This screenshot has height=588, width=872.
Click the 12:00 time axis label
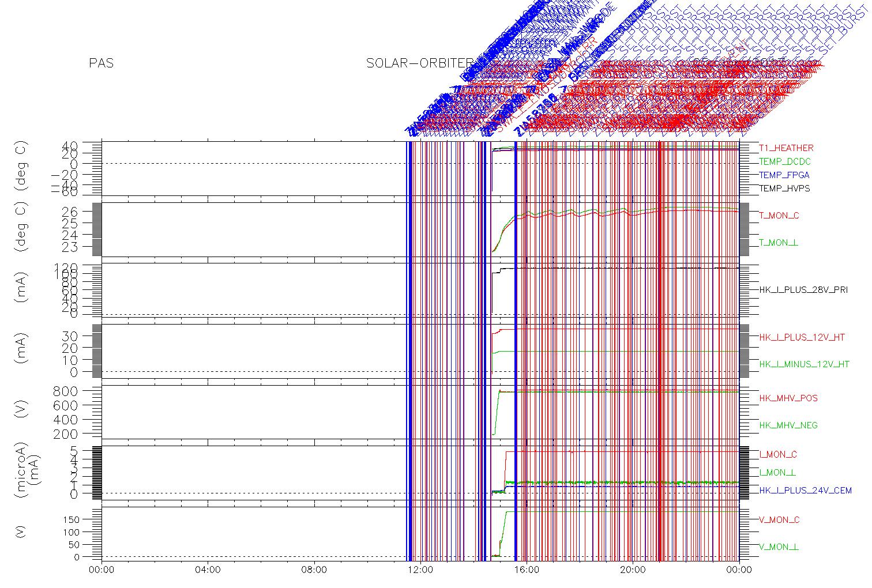coord(420,570)
